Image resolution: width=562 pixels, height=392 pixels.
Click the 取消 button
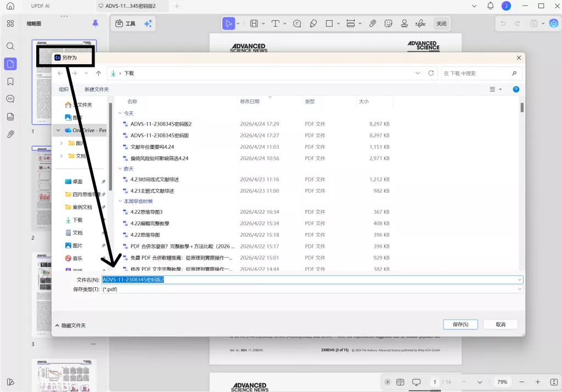click(x=501, y=325)
